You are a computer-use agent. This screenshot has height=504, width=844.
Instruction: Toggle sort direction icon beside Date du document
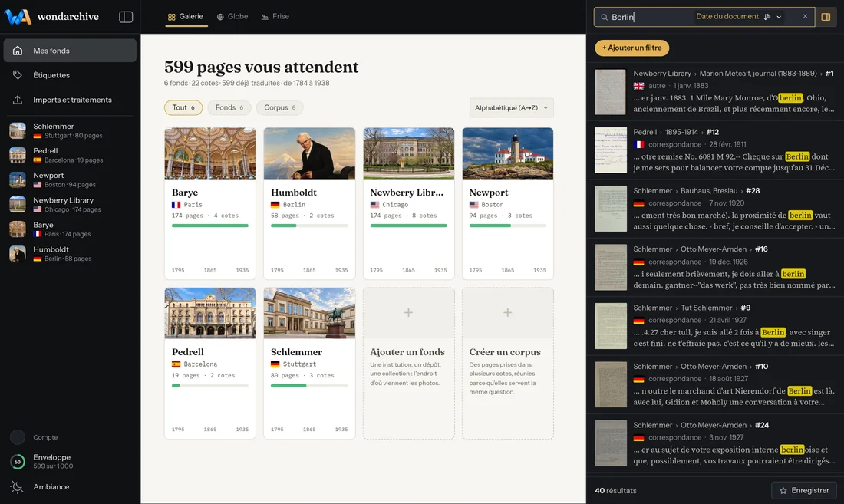click(x=767, y=17)
